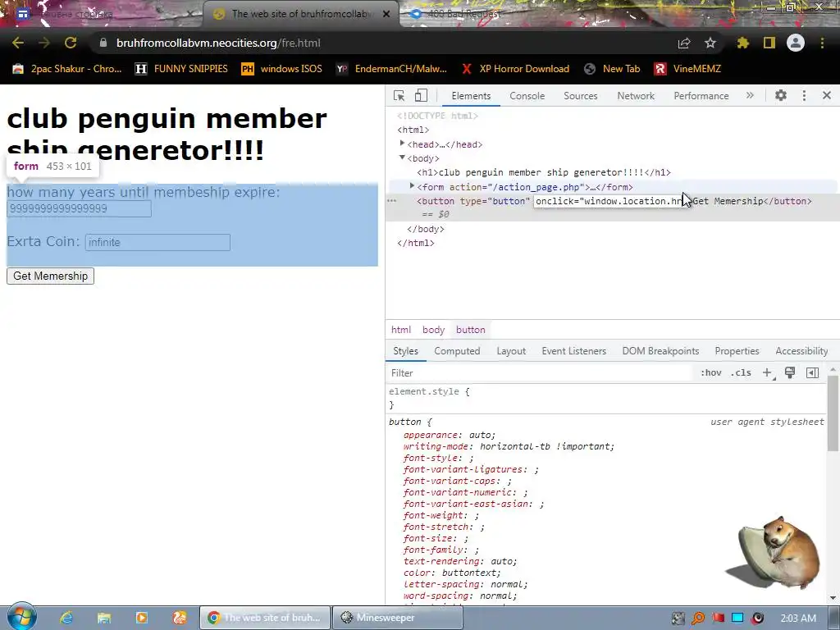Bookmark this page with star icon
The width and height of the screenshot is (840, 630).
[x=710, y=43]
